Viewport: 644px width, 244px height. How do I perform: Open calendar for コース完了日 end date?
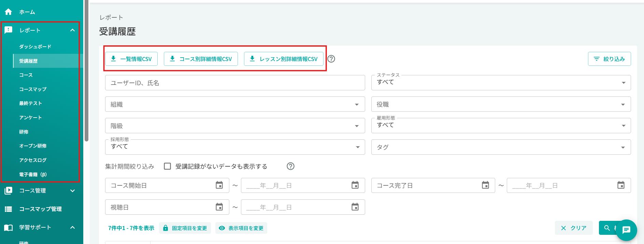[621, 185]
